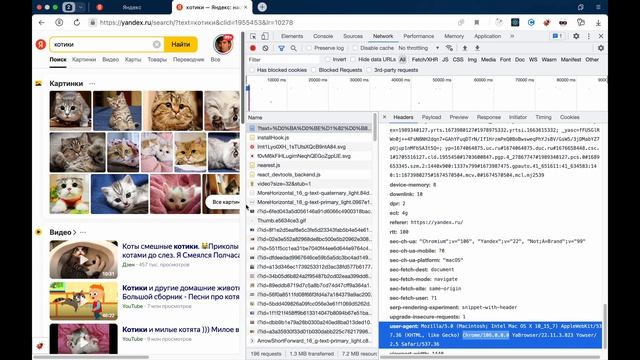Open video Котики и другие домашние животные
Screen dimensions: 640x360
tap(181, 292)
